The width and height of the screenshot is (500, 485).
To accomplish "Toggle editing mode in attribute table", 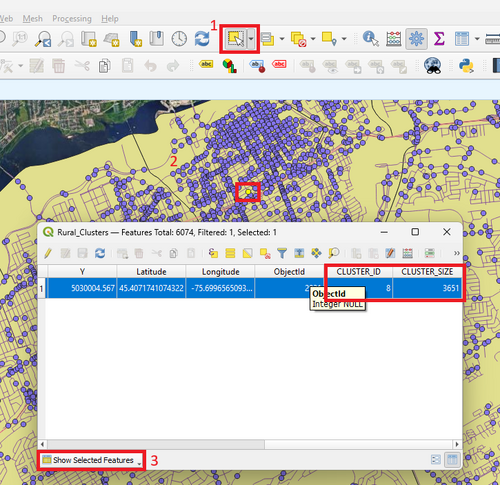I will click(48, 253).
